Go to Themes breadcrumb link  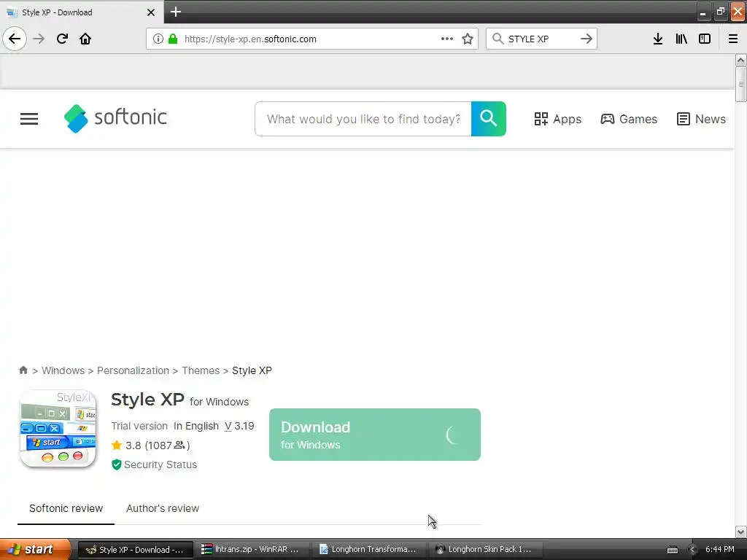[201, 370]
